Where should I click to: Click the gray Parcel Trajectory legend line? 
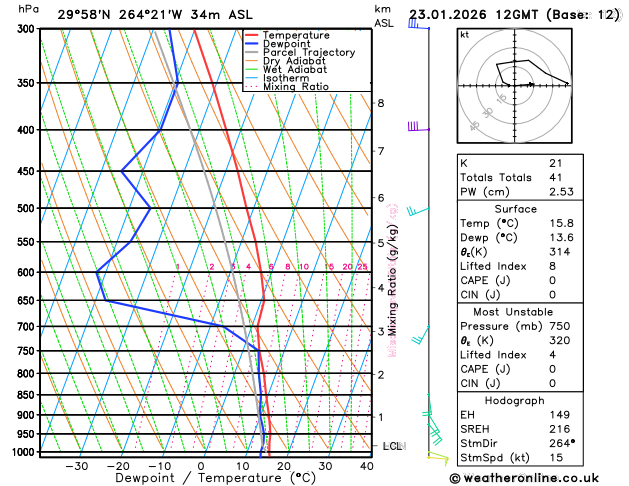[251, 53]
